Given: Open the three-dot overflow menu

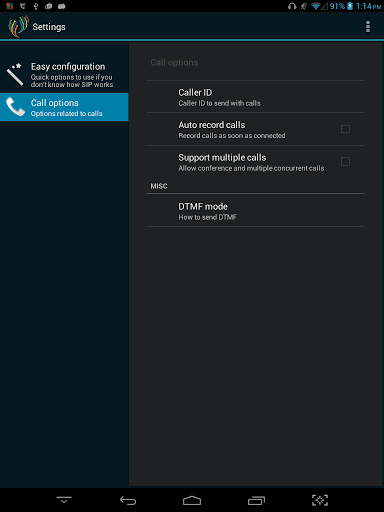Looking at the screenshot, I should click(x=368, y=27).
